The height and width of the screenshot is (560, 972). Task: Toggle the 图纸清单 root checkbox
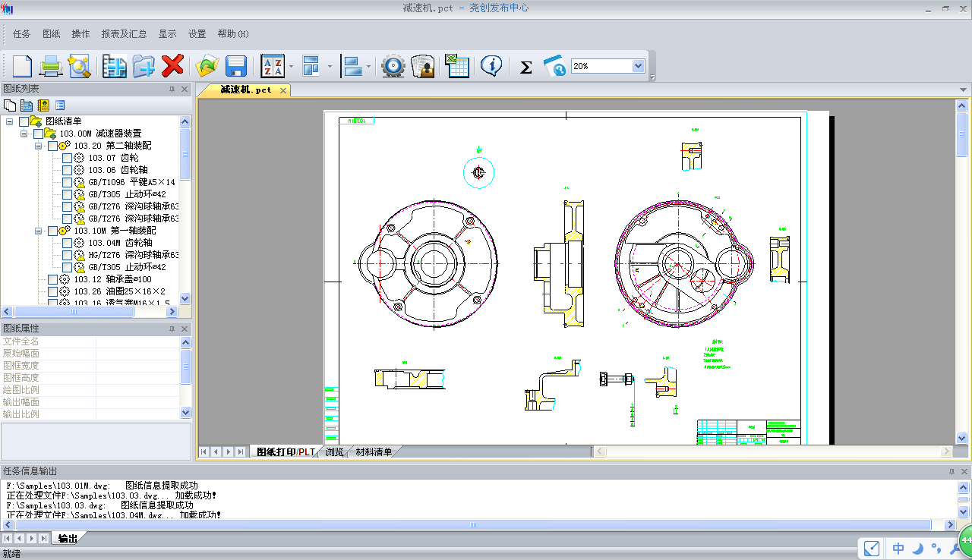tap(24, 121)
